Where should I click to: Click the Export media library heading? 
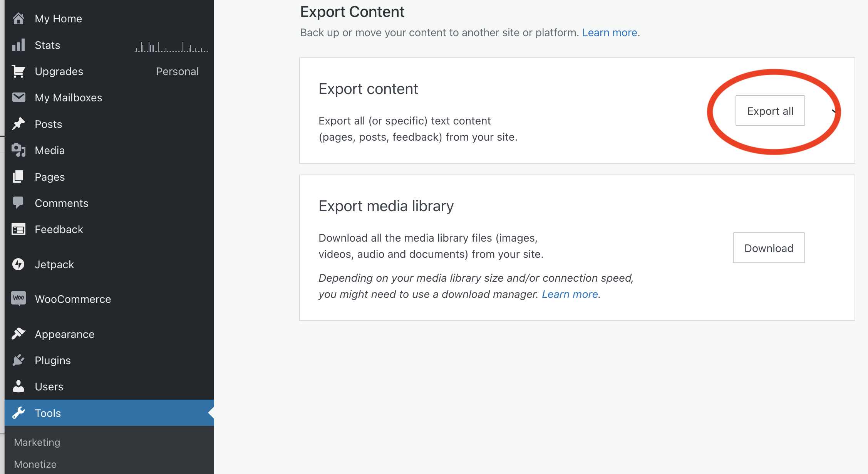(x=386, y=206)
